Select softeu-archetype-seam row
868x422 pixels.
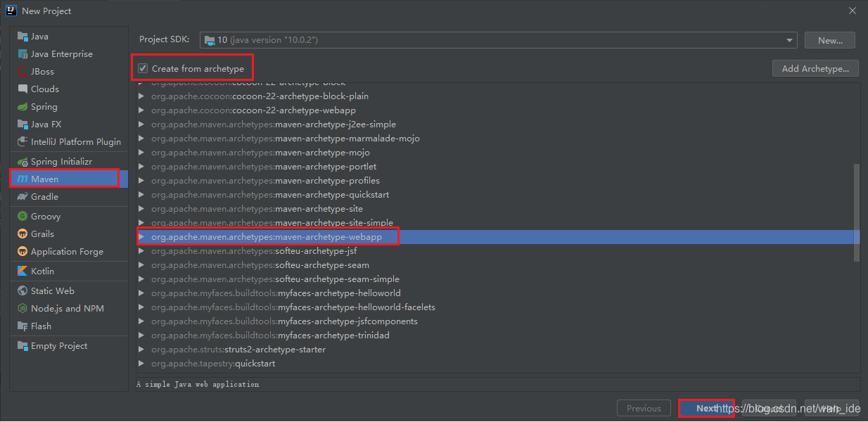tap(498, 265)
